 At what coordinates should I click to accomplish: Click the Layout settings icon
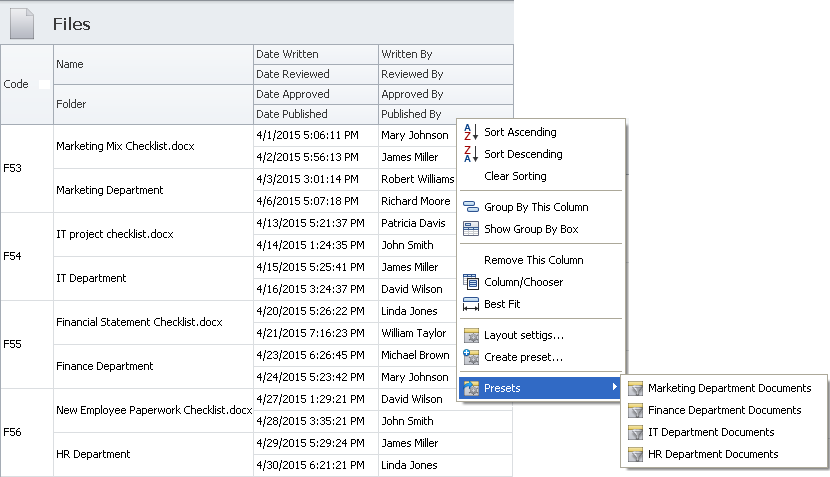(471, 335)
